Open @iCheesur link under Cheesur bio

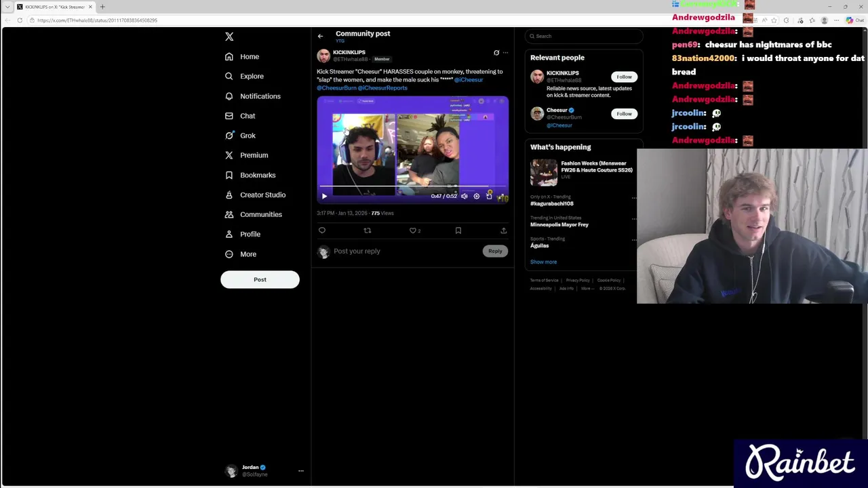559,125
